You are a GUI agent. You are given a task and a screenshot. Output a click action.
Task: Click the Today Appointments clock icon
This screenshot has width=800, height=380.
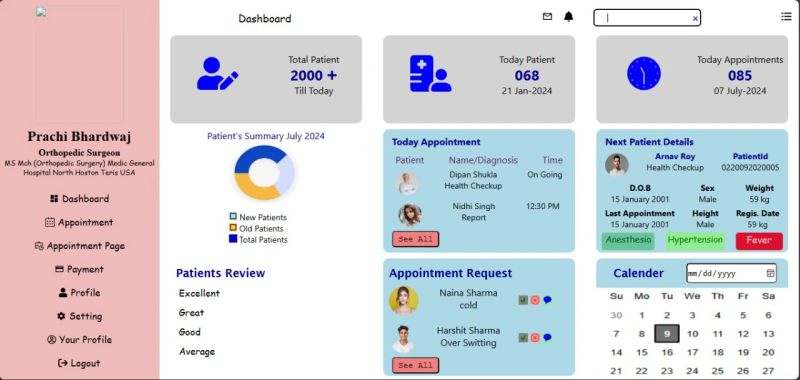pyautogui.click(x=643, y=73)
